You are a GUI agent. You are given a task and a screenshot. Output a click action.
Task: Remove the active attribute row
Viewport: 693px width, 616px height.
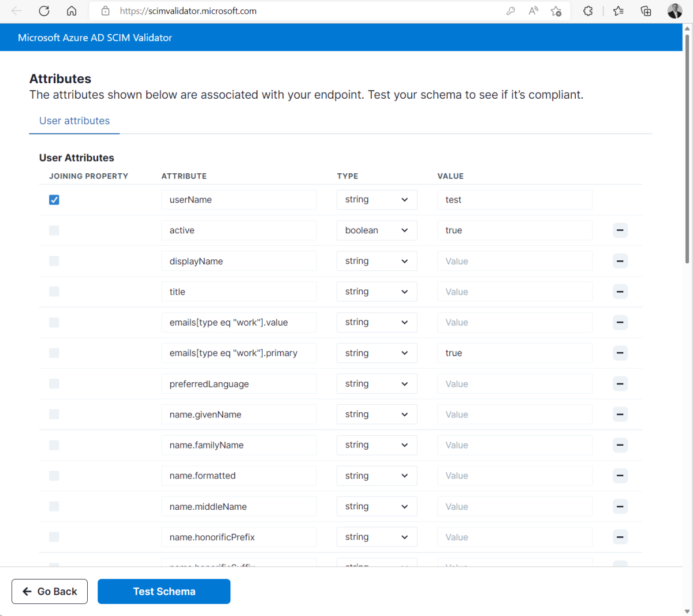click(x=620, y=230)
